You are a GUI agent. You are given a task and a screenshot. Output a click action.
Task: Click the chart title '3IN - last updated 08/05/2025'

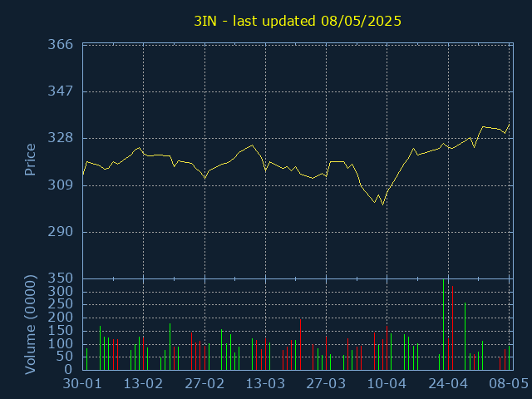coord(298,21)
